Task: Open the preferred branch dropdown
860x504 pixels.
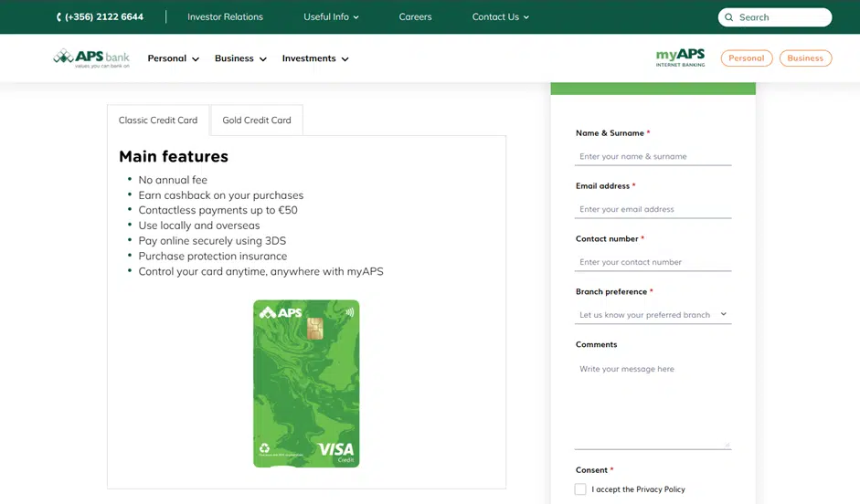Action: pyautogui.click(x=653, y=314)
